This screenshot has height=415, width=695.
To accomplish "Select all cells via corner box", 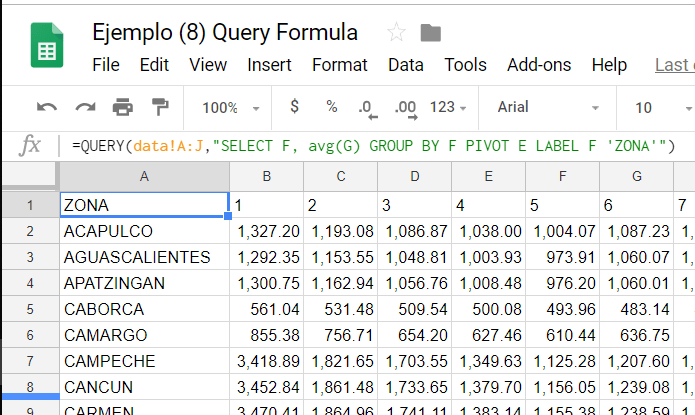I will [x=31, y=176].
